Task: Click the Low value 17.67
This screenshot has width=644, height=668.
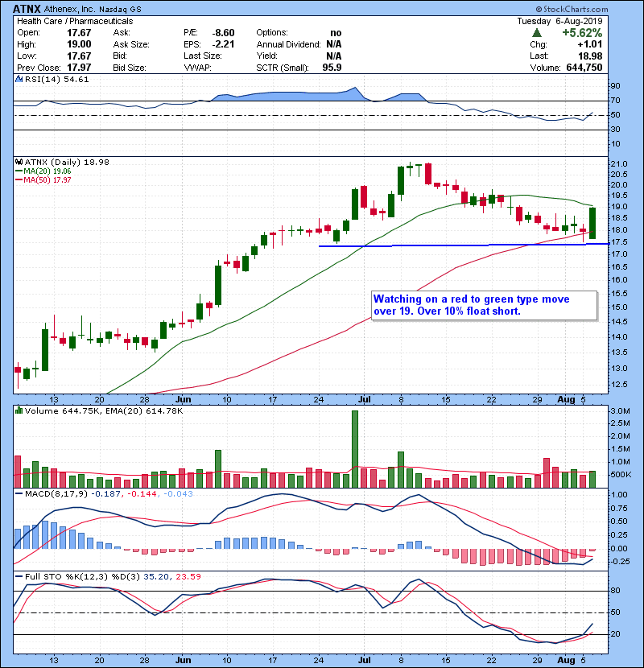Action: [x=79, y=56]
